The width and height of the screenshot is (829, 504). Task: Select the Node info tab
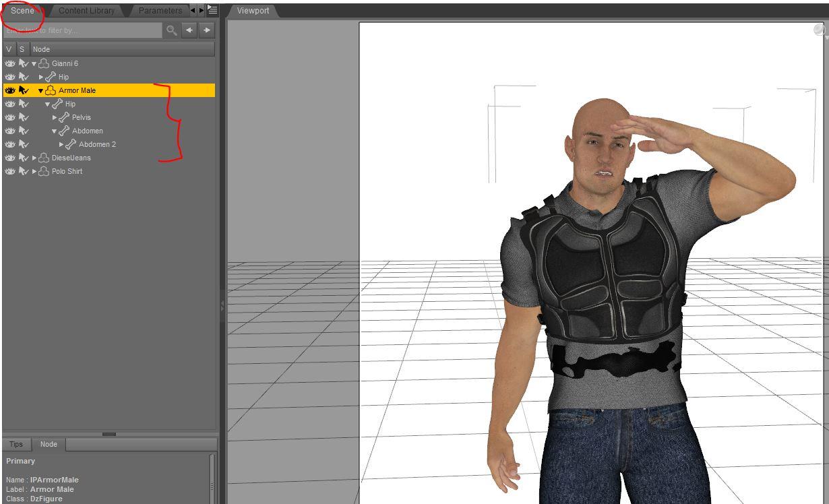pos(49,445)
